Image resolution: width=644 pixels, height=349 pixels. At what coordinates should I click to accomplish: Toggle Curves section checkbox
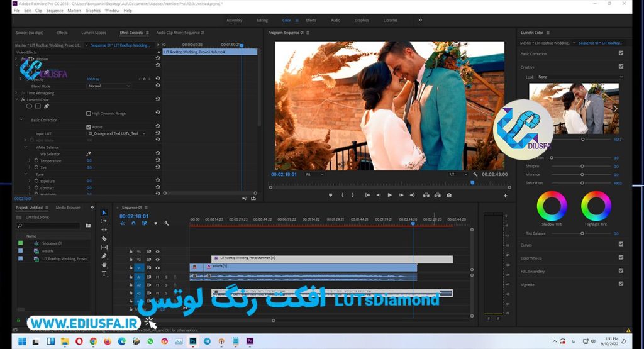pos(621,244)
